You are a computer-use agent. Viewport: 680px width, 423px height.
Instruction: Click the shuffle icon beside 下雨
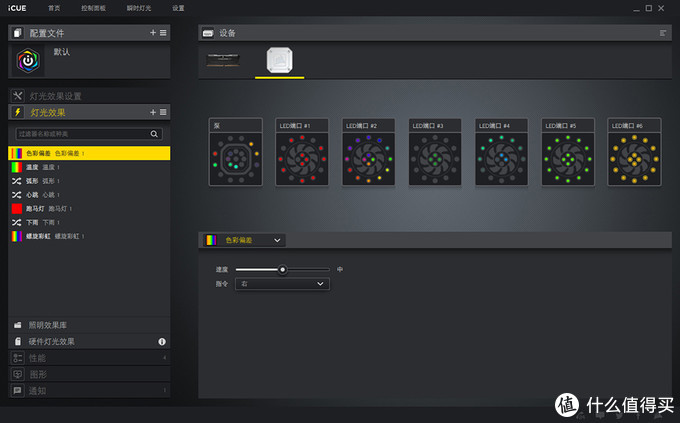[x=17, y=223]
